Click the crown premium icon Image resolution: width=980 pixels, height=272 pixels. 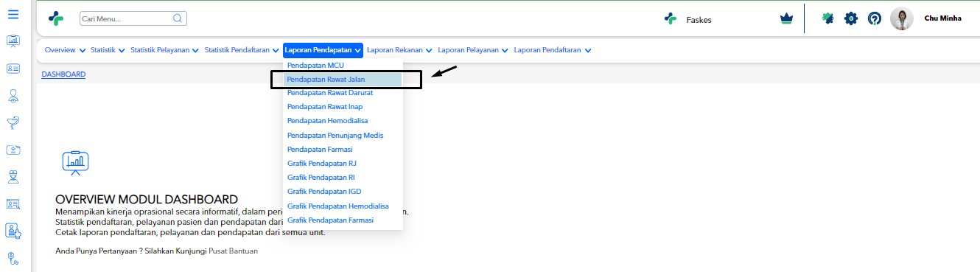pyautogui.click(x=786, y=18)
